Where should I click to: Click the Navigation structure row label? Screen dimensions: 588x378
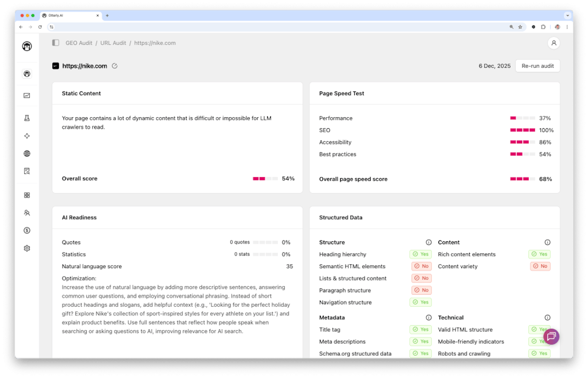coord(345,303)
